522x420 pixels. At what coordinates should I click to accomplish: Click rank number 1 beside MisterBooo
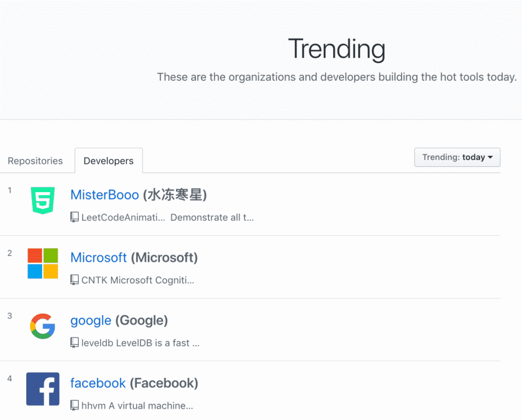(10, 190)
